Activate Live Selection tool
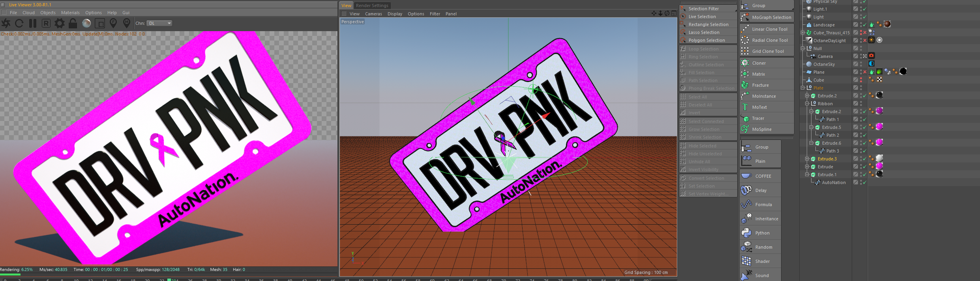 [x=708, y=17]
